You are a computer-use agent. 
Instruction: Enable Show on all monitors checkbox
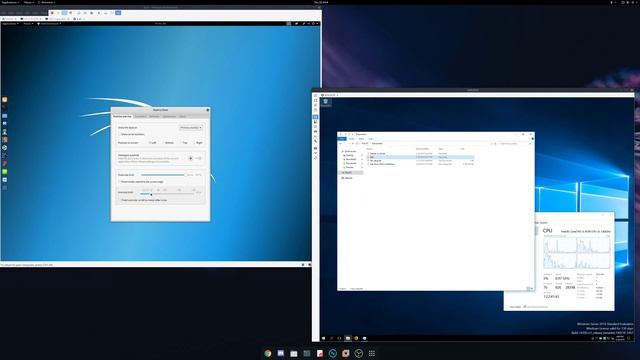click(131, 134)
